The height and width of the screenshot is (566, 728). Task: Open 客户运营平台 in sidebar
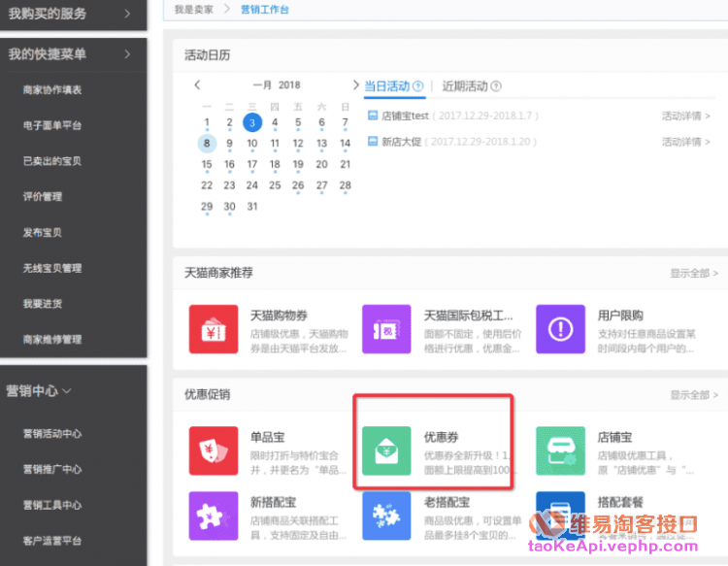tap(52, 541)
